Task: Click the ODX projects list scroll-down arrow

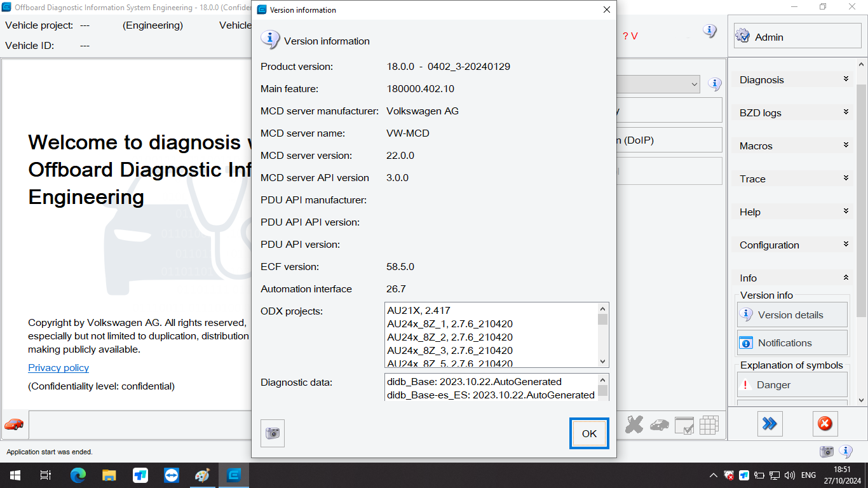Action: pos(603,362)
